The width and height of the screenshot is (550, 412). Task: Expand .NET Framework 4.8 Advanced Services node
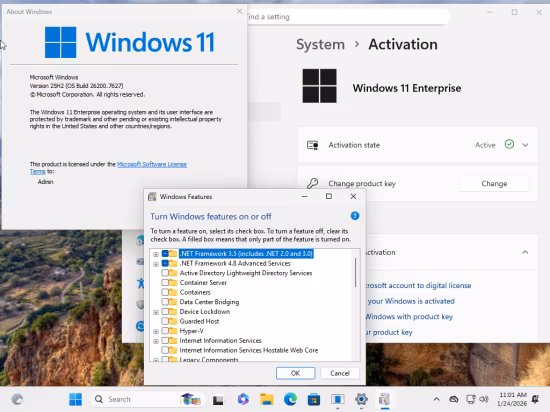coord(156,264)
